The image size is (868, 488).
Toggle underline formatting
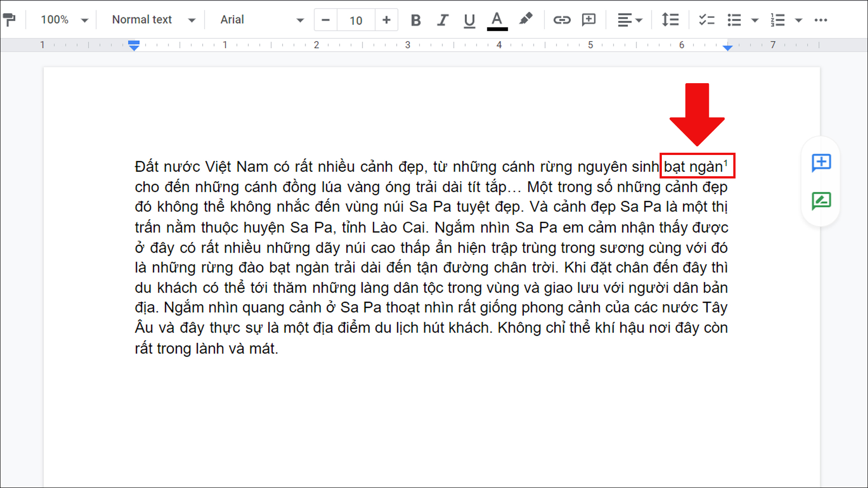tap(469, 20)
